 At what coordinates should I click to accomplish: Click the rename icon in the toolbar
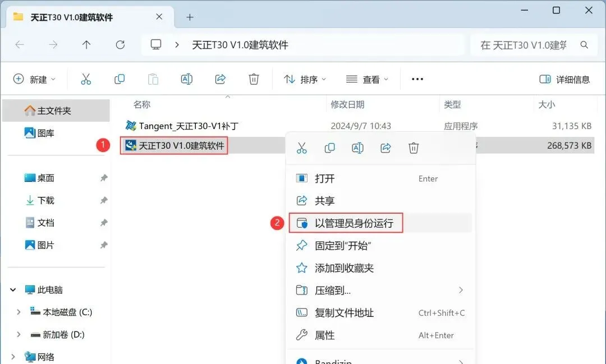coord(187,79)
